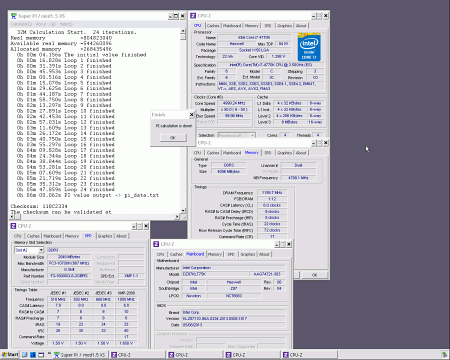This screenshot has width=450, height=360.
Task: Click the 'PI value output -> pi_data.txt' line
Action: [88, 195]
